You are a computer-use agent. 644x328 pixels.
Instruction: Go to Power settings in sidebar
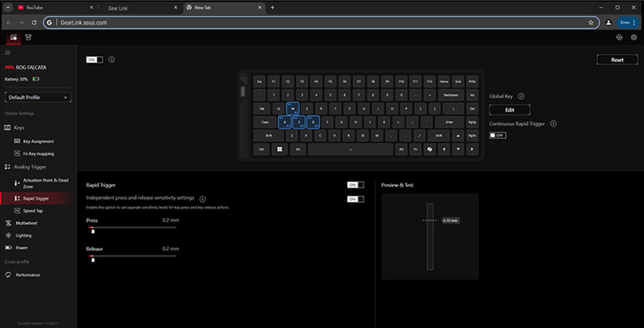coord(21,248)
